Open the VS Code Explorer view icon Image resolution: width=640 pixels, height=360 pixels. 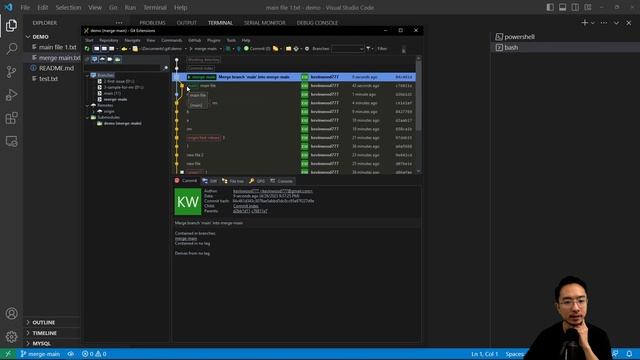point(11,26)
